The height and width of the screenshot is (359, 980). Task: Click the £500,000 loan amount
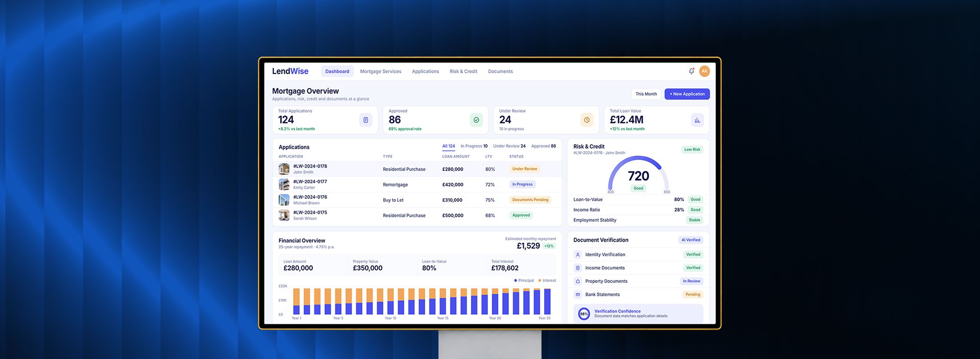click(453, 216)
